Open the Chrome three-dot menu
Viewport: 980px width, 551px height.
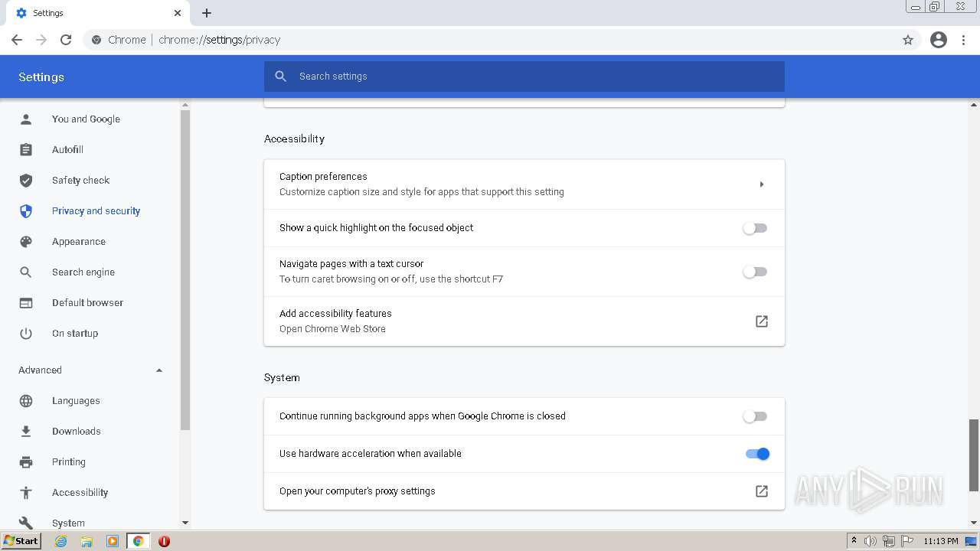click(x=964, y=40)
